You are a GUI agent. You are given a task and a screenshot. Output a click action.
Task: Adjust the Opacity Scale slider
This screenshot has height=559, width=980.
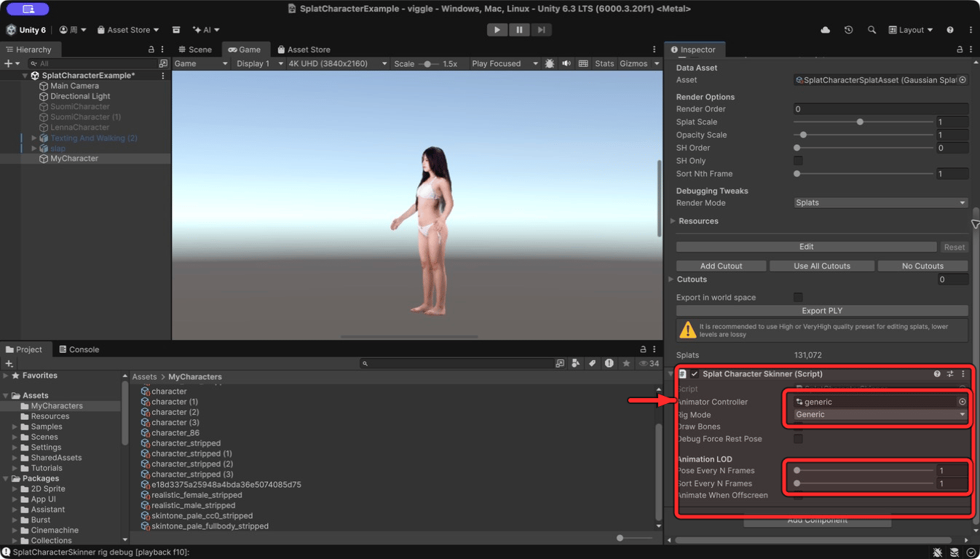tap(864, 135)
